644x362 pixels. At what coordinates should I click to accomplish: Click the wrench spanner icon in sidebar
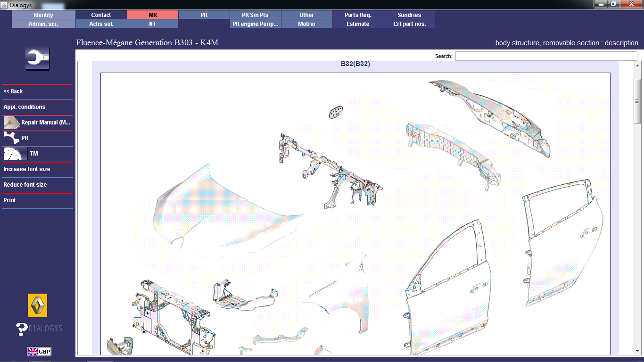pyautogui.click(x=37, y=58)
